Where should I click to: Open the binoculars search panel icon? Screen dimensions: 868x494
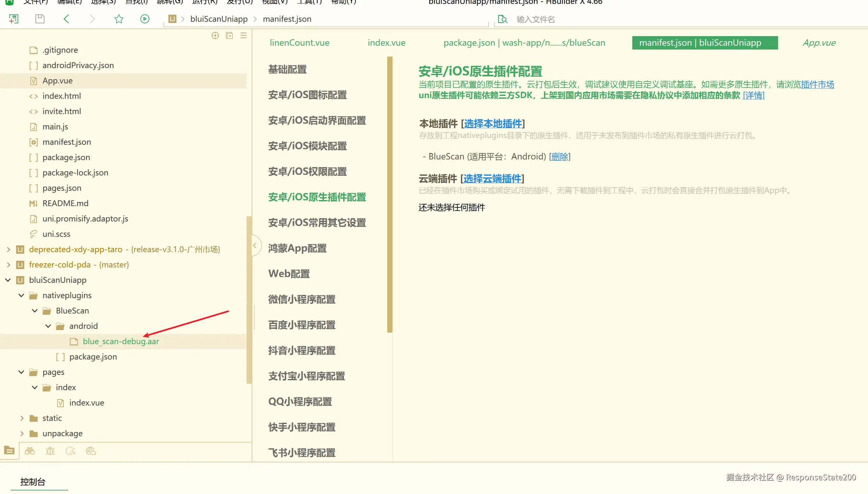(29, 451)
